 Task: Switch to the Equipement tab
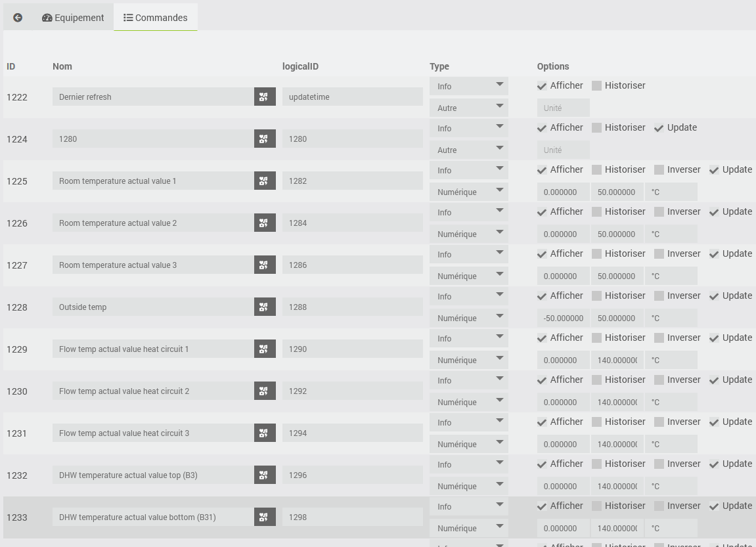tap(73, 18)
